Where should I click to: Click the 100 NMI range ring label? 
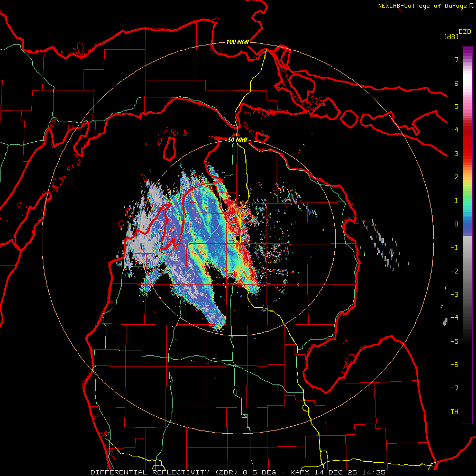237,42
